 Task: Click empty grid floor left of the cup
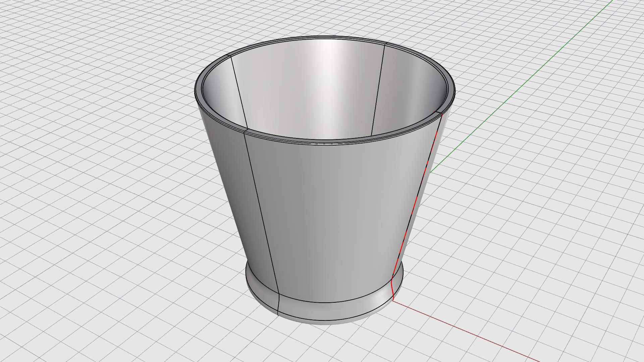(101, 201)
